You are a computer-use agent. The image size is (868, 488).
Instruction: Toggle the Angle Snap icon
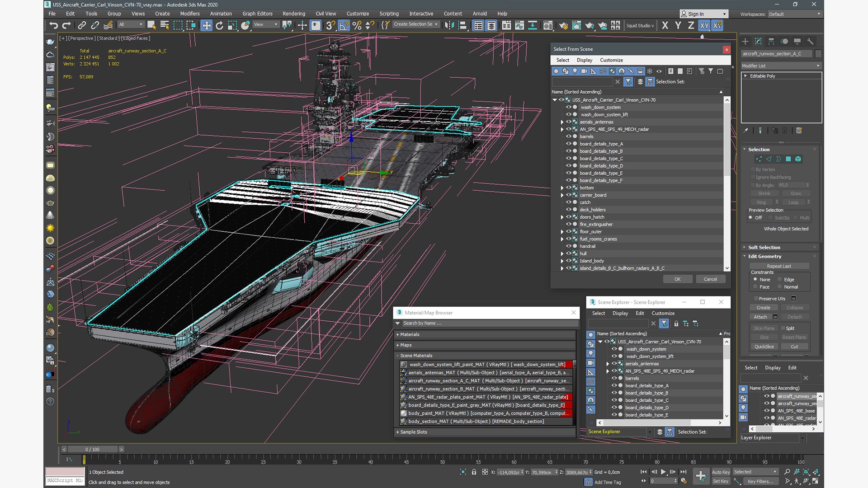point(344,26)
